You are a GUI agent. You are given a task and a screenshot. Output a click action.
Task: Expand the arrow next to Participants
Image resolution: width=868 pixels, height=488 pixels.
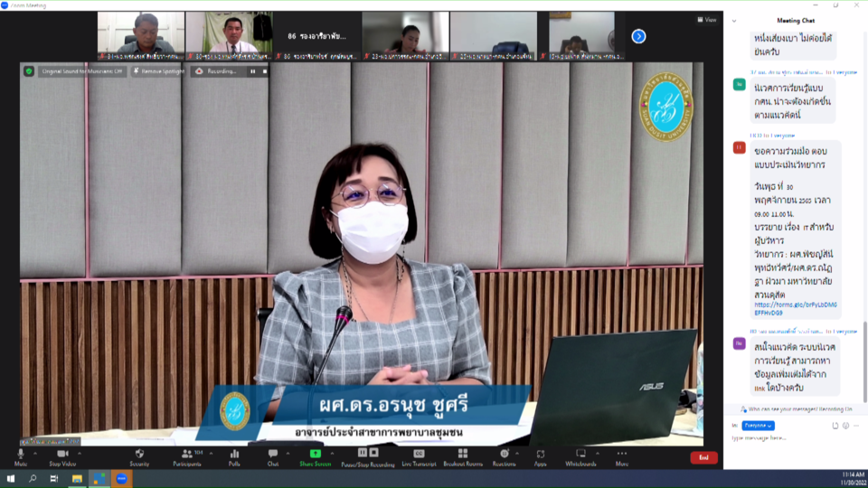tap(211, 453)
